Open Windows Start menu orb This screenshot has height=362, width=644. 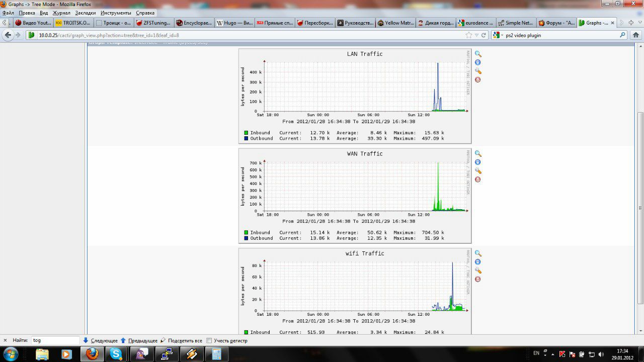point(10,354)
